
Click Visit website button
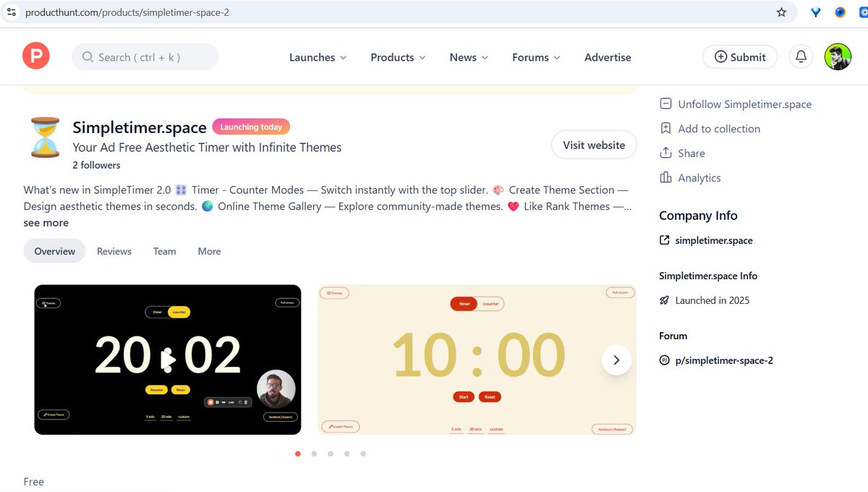coord(594,145)
